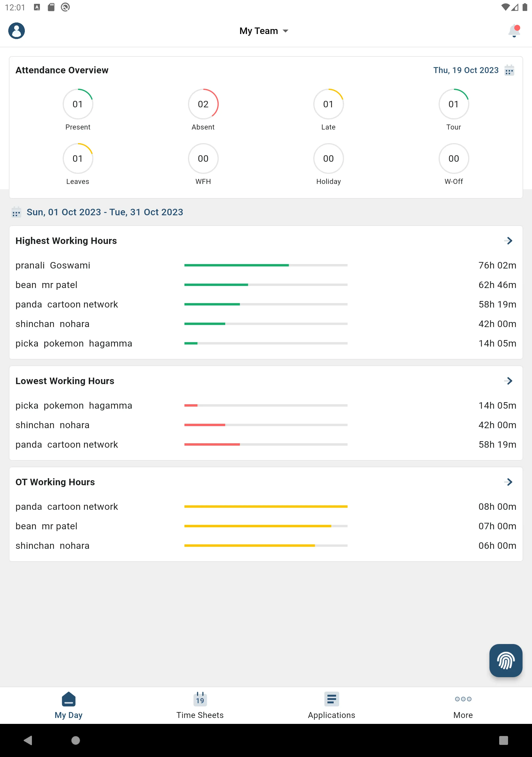This screenshot has height=757, width=532.
Task: Switch to My Day tab
Action: (69, 706)
